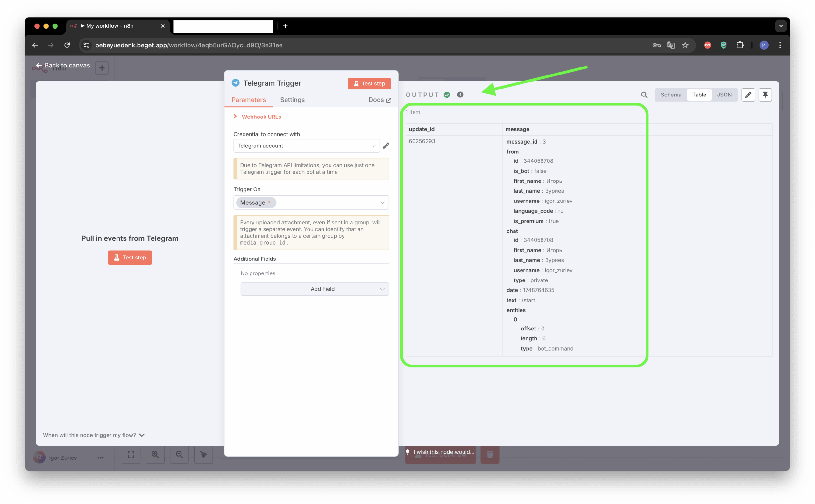Click the pin output data icon
The image size is (815, 504).
[x=765, y=95]
